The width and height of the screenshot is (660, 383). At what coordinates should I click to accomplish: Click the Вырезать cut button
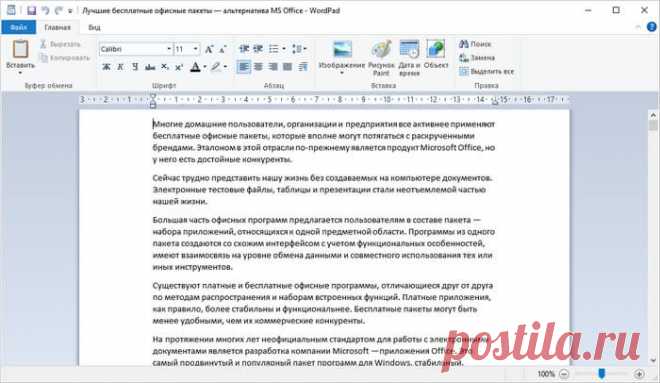pos(60,44)
